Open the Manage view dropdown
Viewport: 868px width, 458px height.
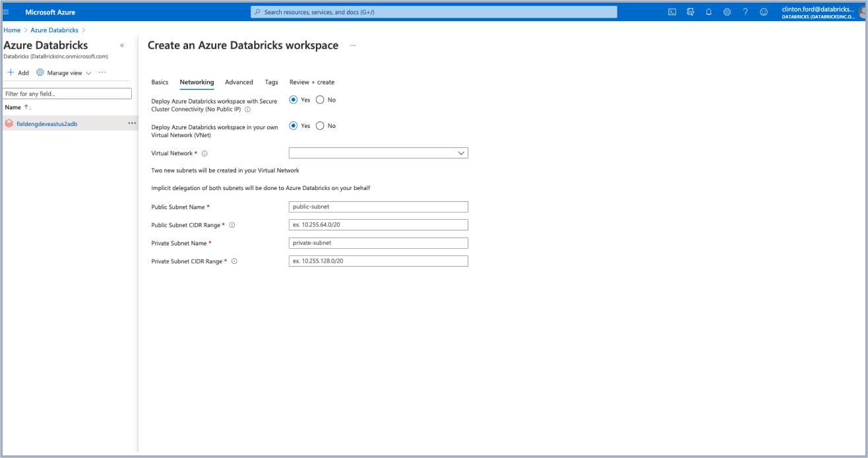(64, 73)
